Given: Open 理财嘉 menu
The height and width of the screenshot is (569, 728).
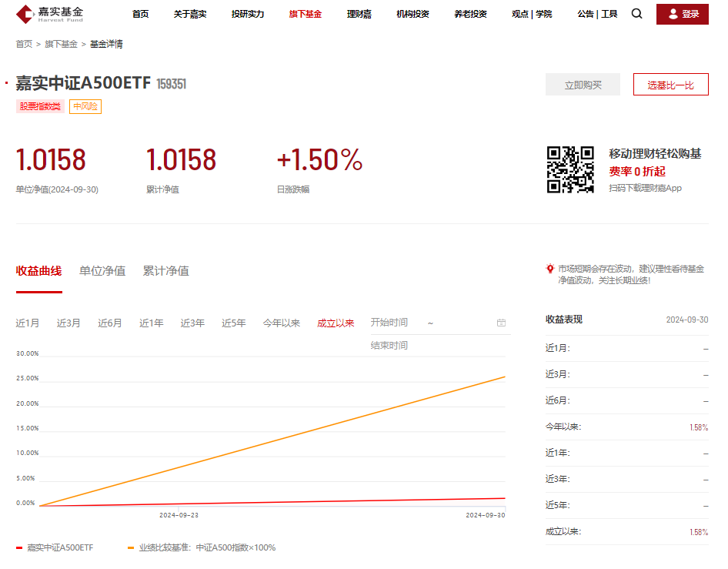Looking at the screenshot, I should click(359, 14).
